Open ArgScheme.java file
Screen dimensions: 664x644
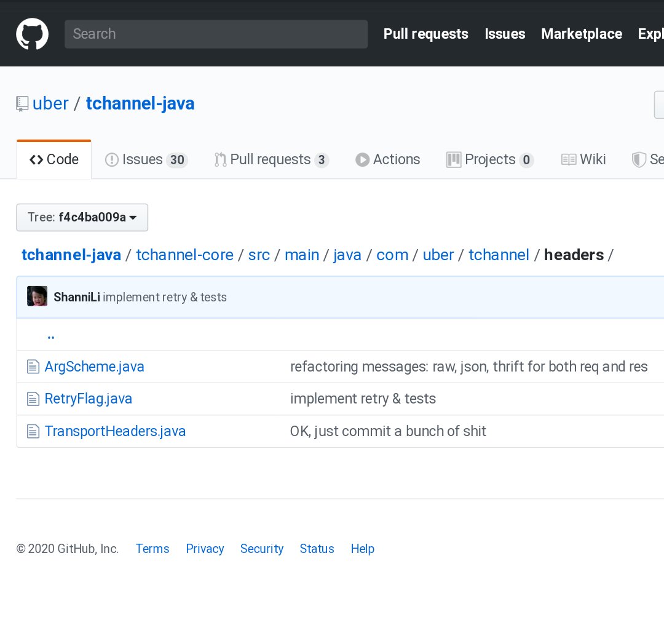click(95, 367)
